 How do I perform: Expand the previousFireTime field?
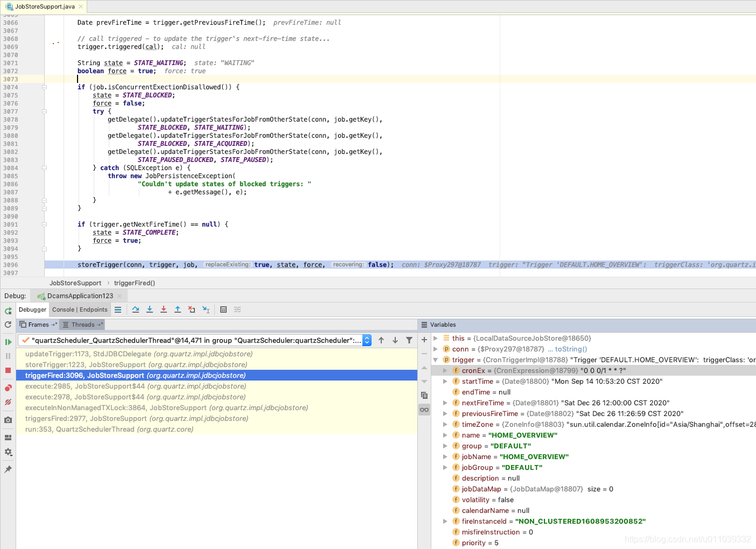click(445, 414)
